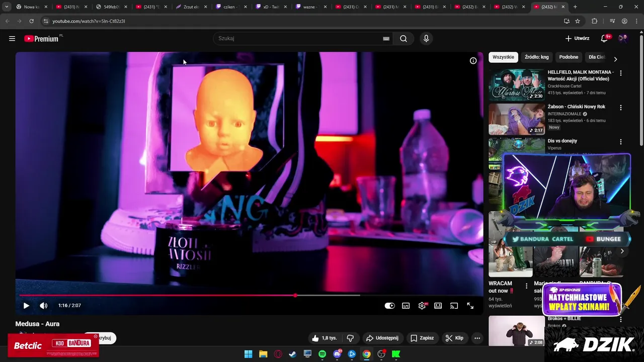Reload the page in Chrome
Screen dimensions: 644x362
(x=31, y=21)
